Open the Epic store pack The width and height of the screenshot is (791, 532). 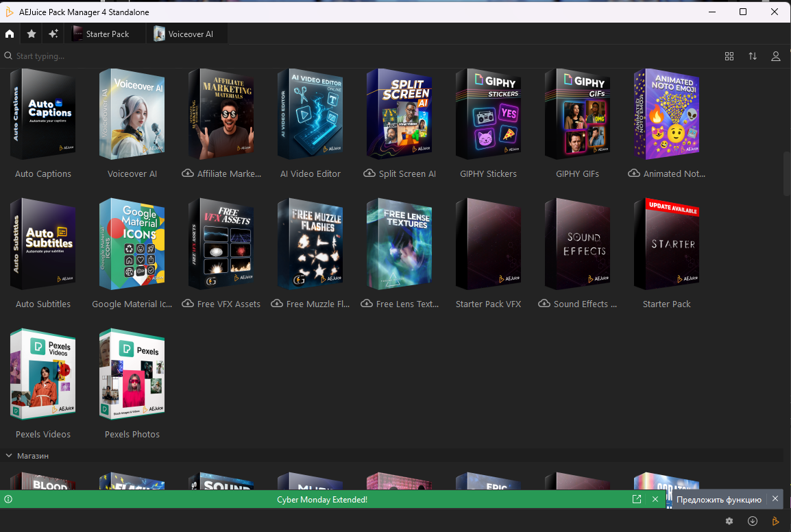(x=488, y=481)
